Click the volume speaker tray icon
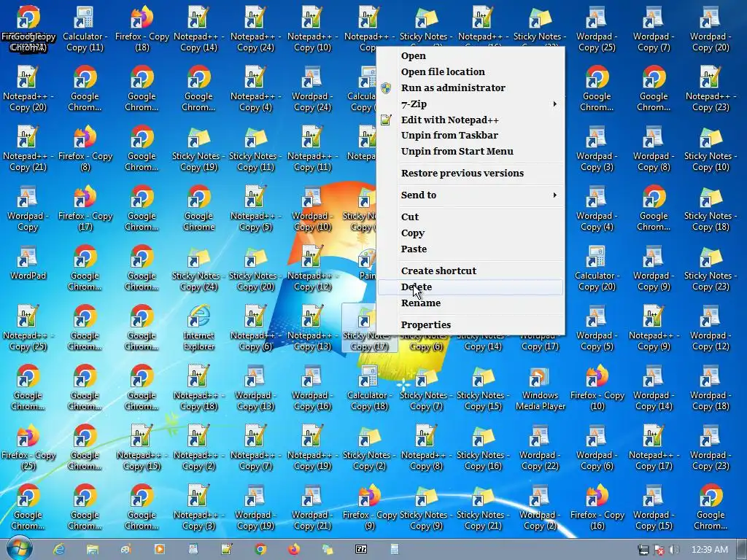The image size is (747, 560). (675, 550)
